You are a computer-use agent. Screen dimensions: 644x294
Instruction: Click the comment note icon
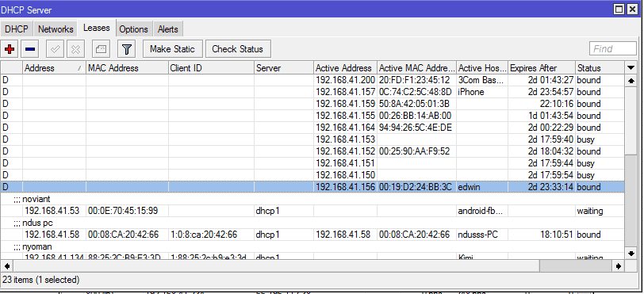click(x=101, y=49)
